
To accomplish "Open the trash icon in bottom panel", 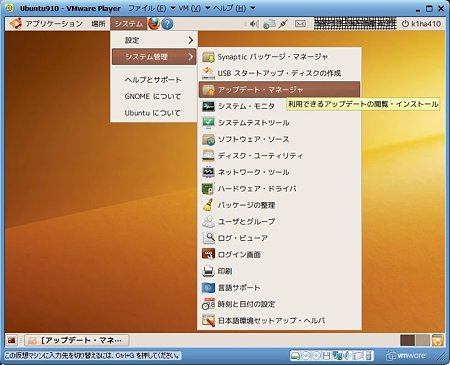I will [438, 340].
